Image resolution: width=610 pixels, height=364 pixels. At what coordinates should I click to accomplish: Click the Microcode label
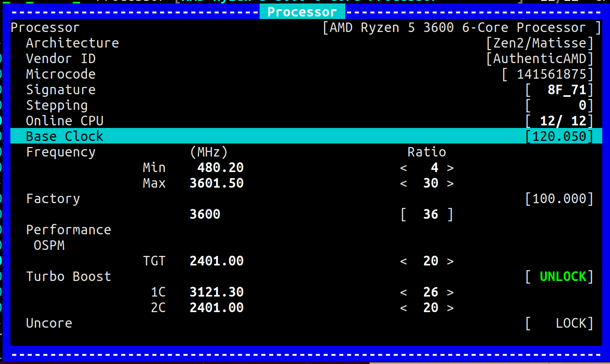coord(61,74)
